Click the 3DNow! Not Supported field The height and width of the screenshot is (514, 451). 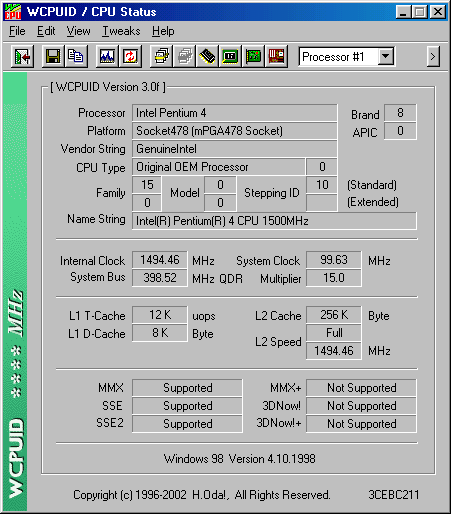coord(361,406)
